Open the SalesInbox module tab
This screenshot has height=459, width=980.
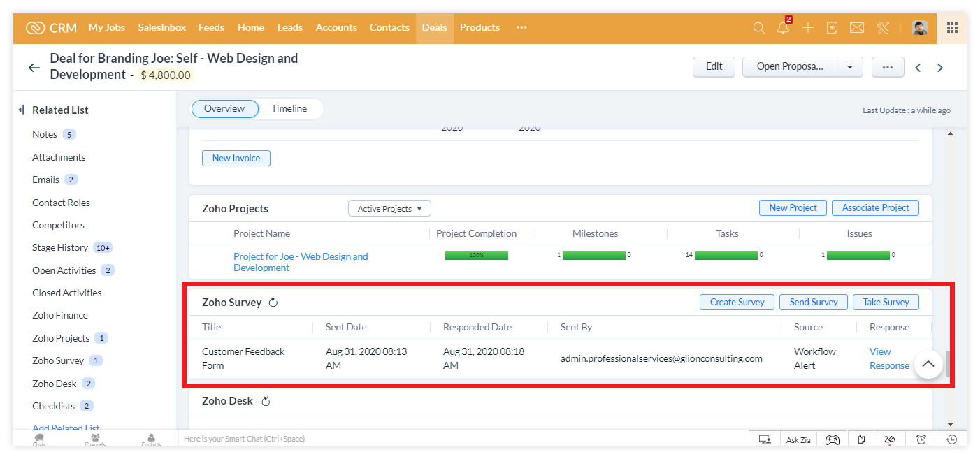tap(161, 28)
